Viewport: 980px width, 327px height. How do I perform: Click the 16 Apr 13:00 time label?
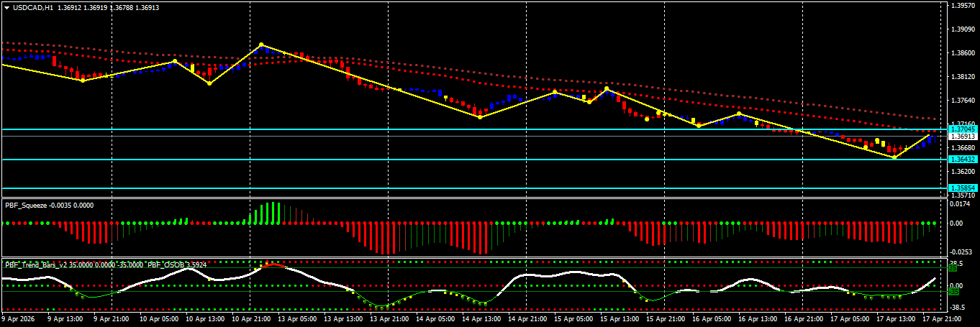click(x=756, y=318)
